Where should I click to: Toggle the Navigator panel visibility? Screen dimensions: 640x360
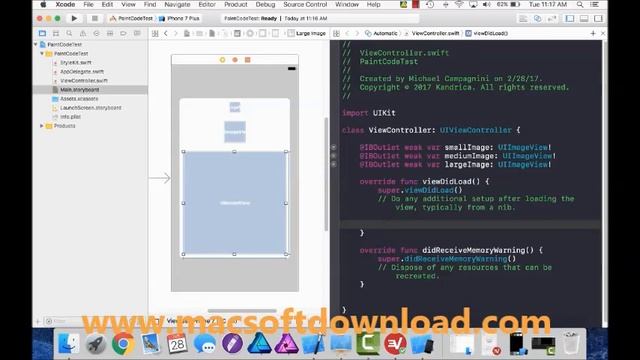pyautogui.click(x=570, y=19)
